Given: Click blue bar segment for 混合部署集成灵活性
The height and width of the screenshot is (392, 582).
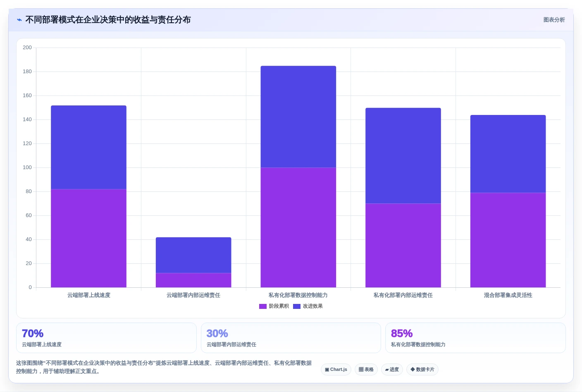Looking at the screenshot, I should coord(508,154).
